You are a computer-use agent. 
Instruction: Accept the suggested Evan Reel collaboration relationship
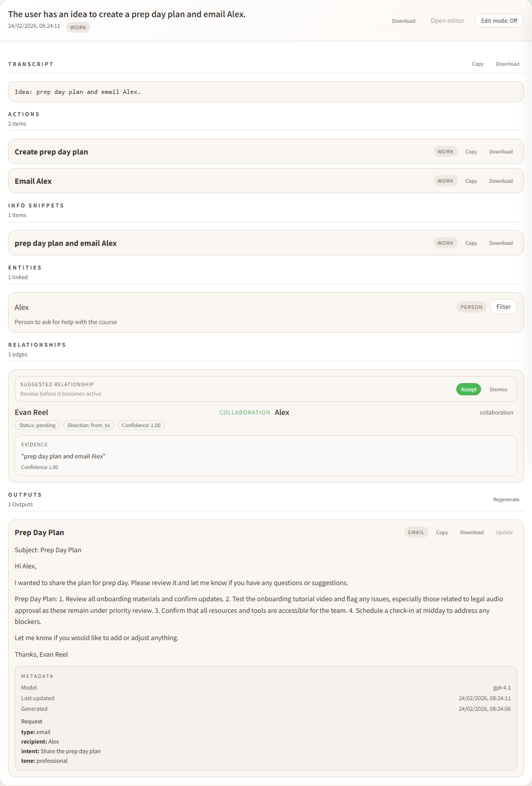pyautogui.click(x=468, y=389)
